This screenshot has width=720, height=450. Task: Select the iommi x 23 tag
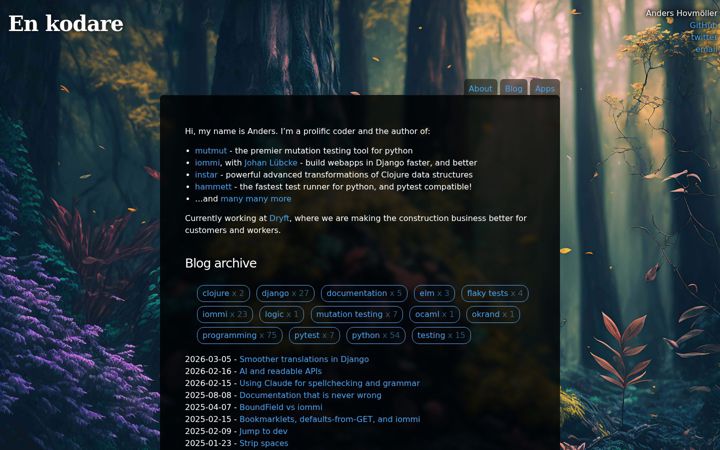click(225, 314)
